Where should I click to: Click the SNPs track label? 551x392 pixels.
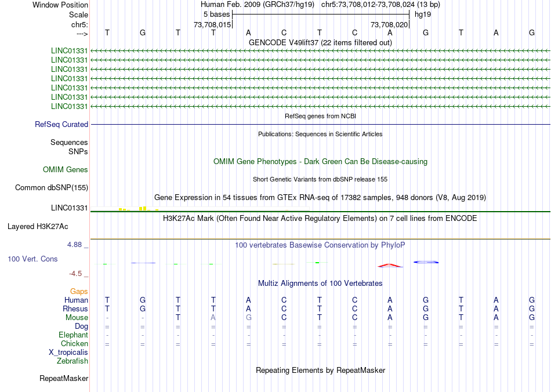pos(78,152)
